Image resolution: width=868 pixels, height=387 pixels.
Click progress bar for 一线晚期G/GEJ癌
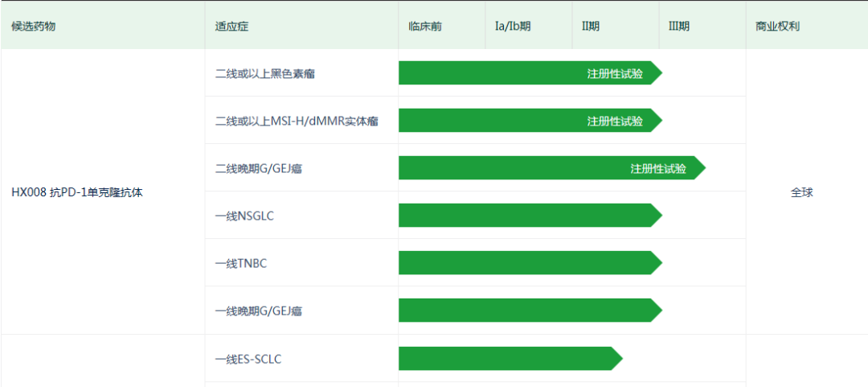coord(530,311)
